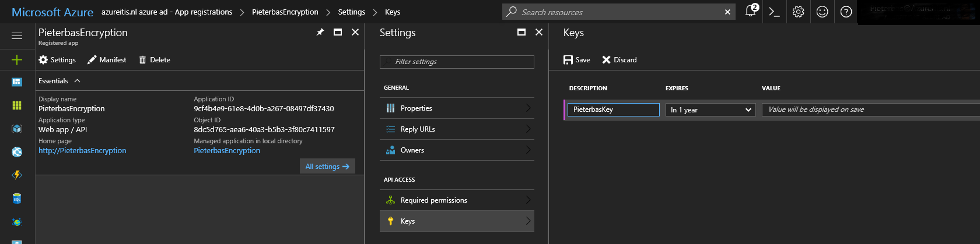Click the PieterbasKey description field
The width and height of the screenshot is (980, 244).
pos(612,109)
